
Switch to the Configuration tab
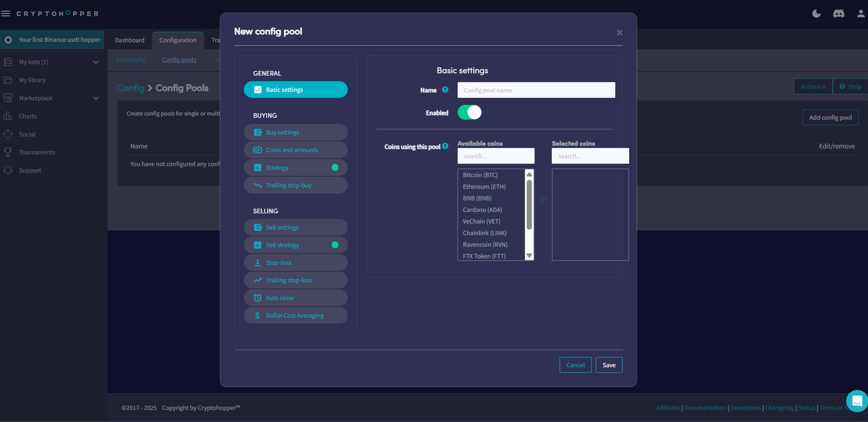point(178,40)
